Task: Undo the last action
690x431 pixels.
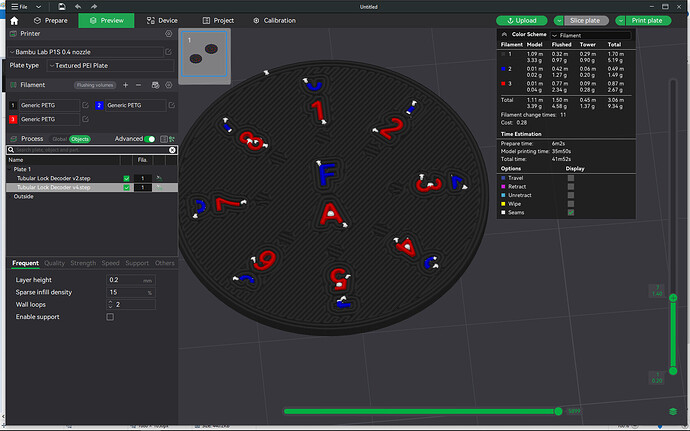Action: 78,7
